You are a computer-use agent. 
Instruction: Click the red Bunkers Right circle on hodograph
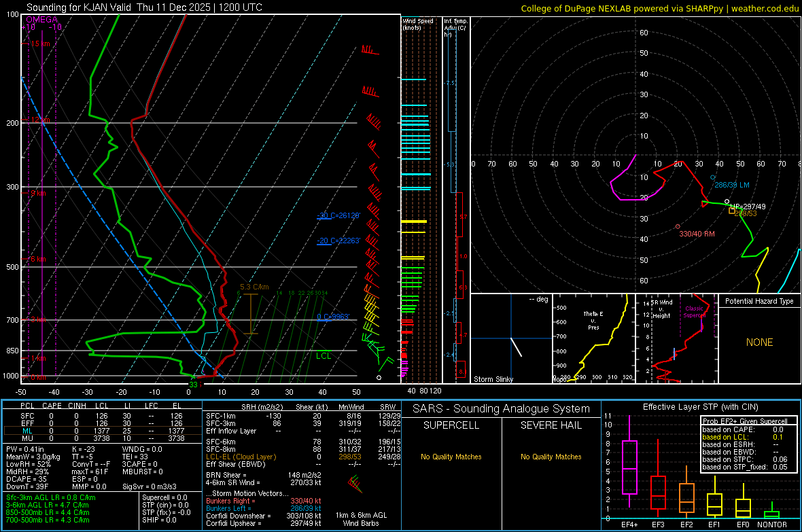(x=678, y=227)
